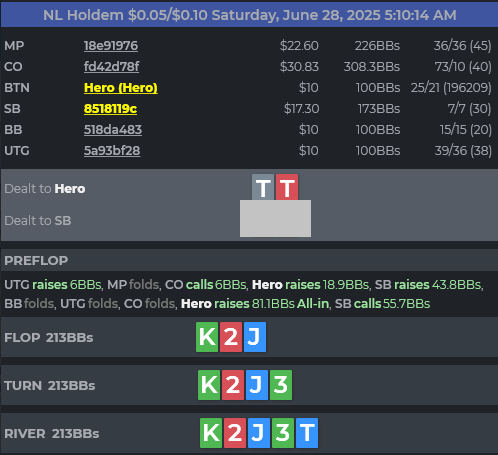This screenshot has width=498, height=455.
Task: Click "UTG raises 6BBs" action text
Action: 53,285
